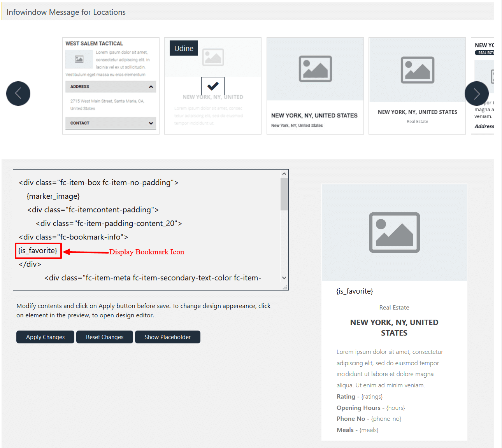Viewport: 502px width, 448px height.
Task: Toggle the checkmark selecting the Udine template
Action: tap(212, 86)
